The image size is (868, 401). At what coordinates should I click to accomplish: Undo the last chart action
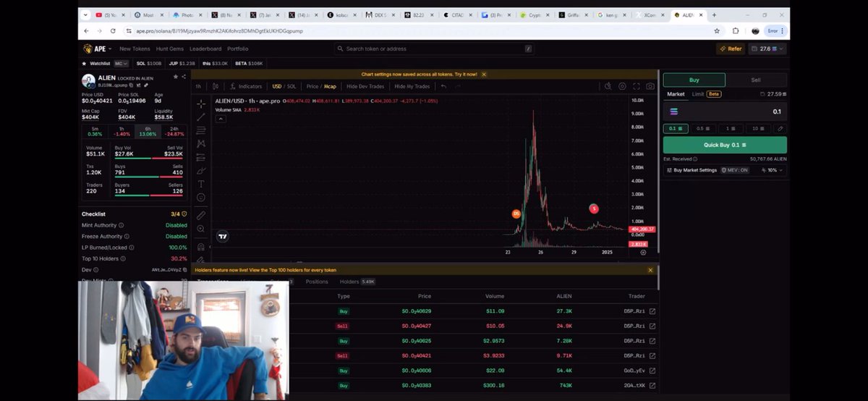(443, 86)
